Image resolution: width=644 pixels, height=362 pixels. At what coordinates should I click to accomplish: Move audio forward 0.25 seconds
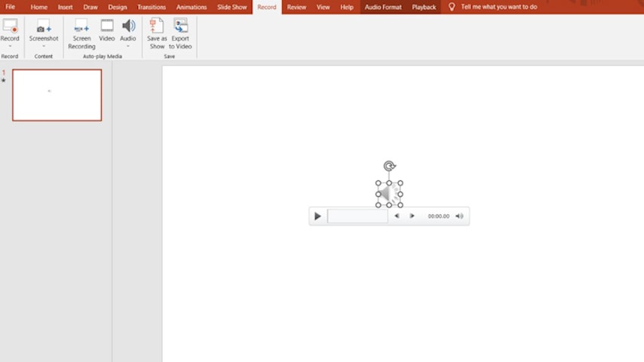[x=412, y=216]
